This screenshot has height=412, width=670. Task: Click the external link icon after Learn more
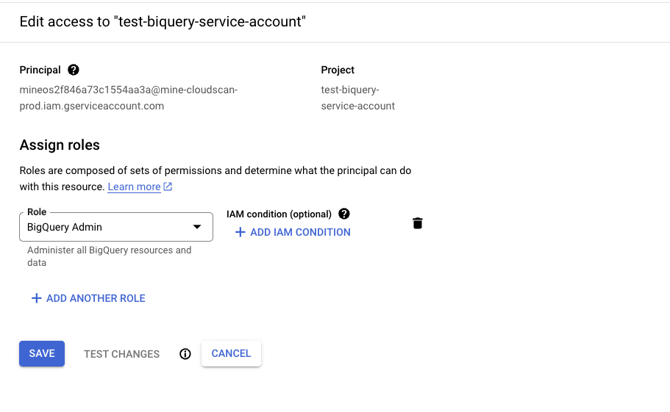(x=168, y=187)
